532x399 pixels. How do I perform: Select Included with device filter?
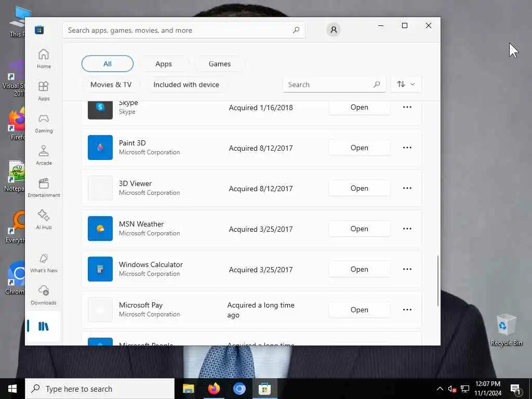pos(187,85)
